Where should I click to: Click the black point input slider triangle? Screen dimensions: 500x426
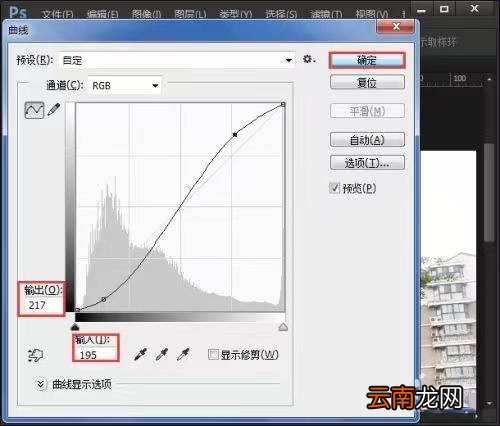point(75,326)
